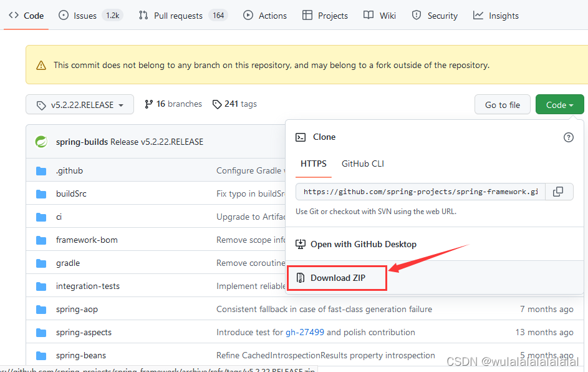
Task: Open the Security tab
Action: click(435, 16)
